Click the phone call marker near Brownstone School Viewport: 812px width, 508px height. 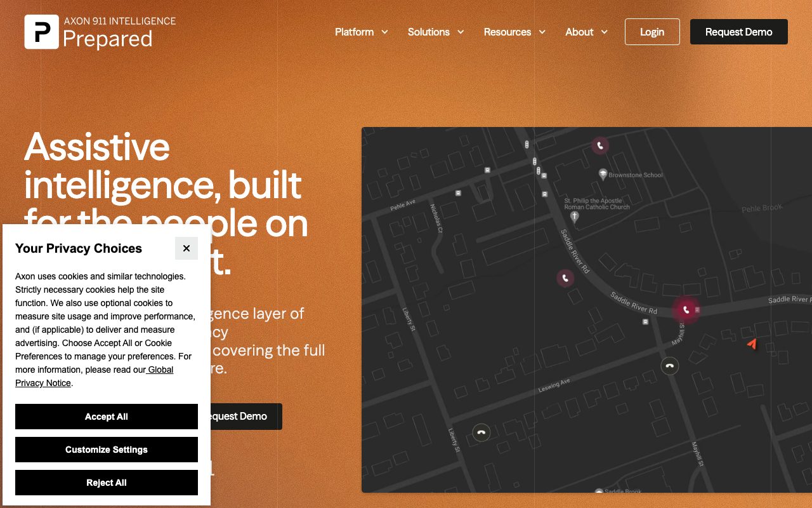point(600,145)
